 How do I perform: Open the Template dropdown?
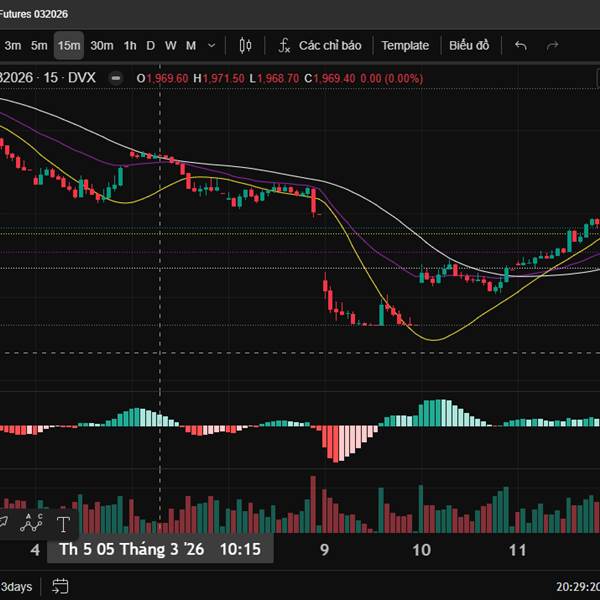click(x=405, y=45)
